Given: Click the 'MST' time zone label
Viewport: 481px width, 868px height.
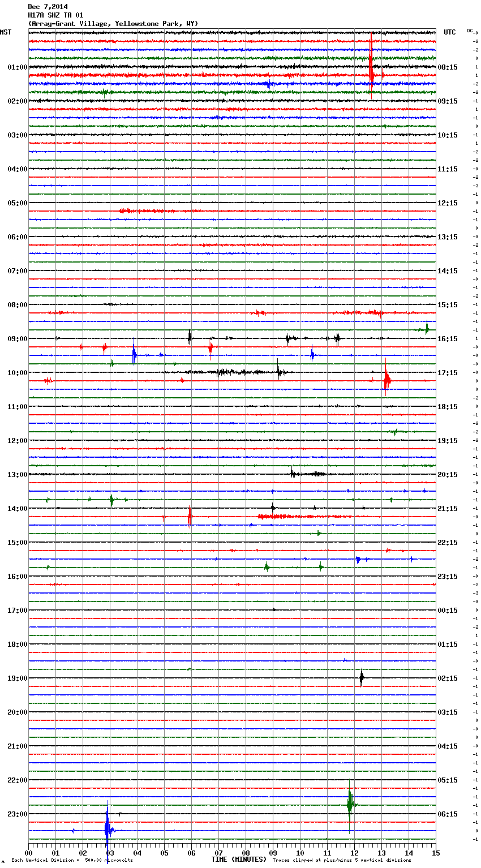Looking at the screenshot, I should (x=6, y=32).
